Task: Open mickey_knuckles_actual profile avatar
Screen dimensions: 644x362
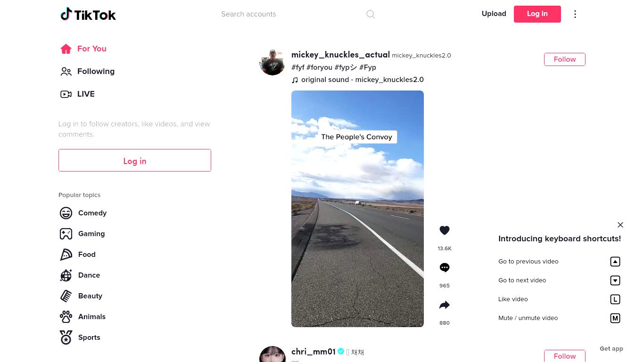Action: point(272,62)
